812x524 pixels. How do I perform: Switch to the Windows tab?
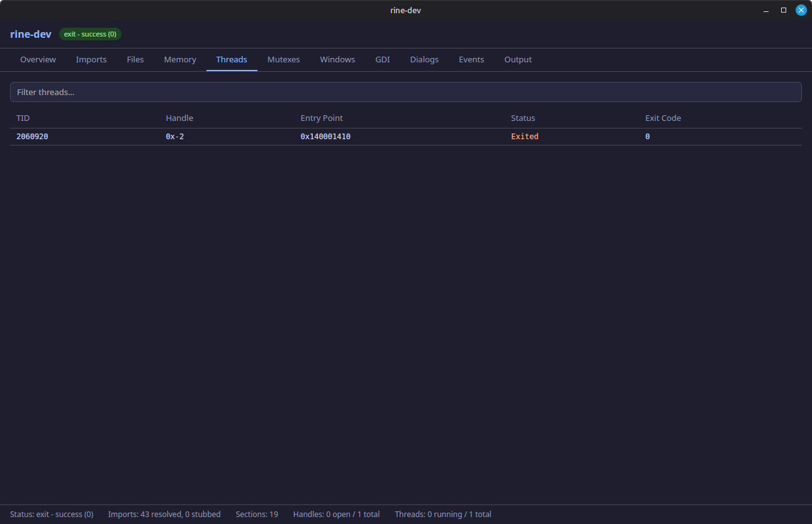coord(337,59)
